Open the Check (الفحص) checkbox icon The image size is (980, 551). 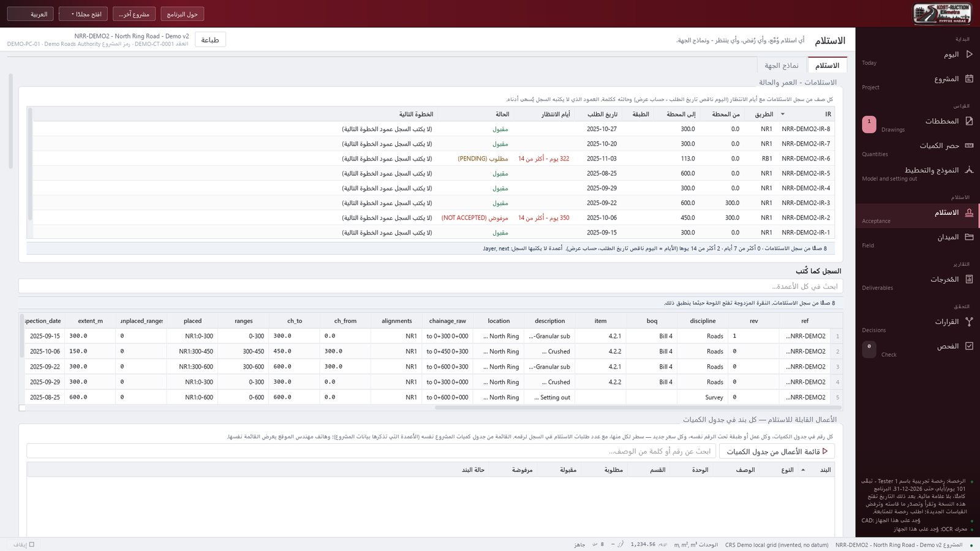[969, 345]
